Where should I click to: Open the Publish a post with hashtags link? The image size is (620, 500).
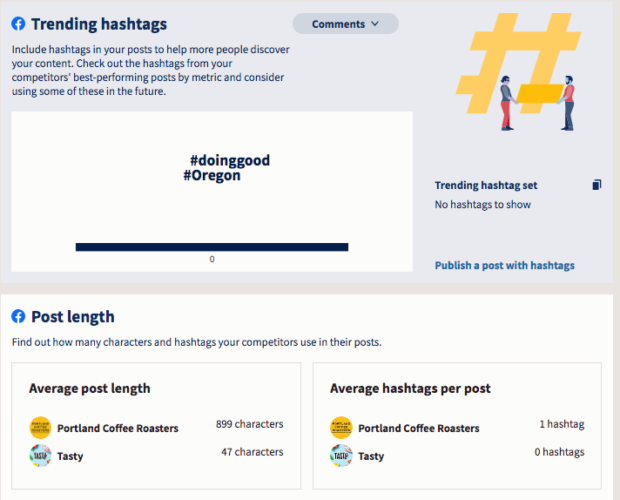click(x=505, y=265)
